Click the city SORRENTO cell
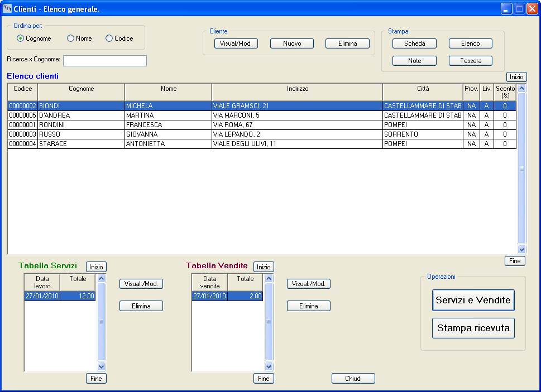The height and width of the screenshot is (392, 541). 423,134
